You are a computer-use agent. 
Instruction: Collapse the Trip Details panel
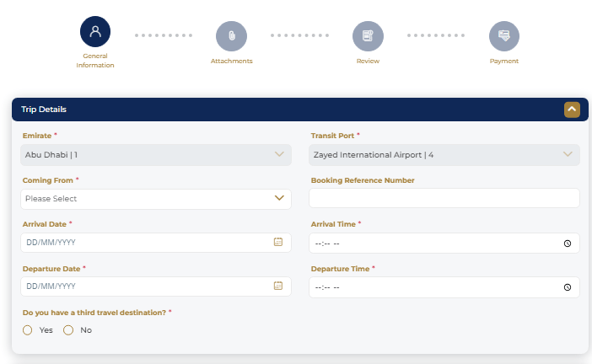tap(572, 110)
